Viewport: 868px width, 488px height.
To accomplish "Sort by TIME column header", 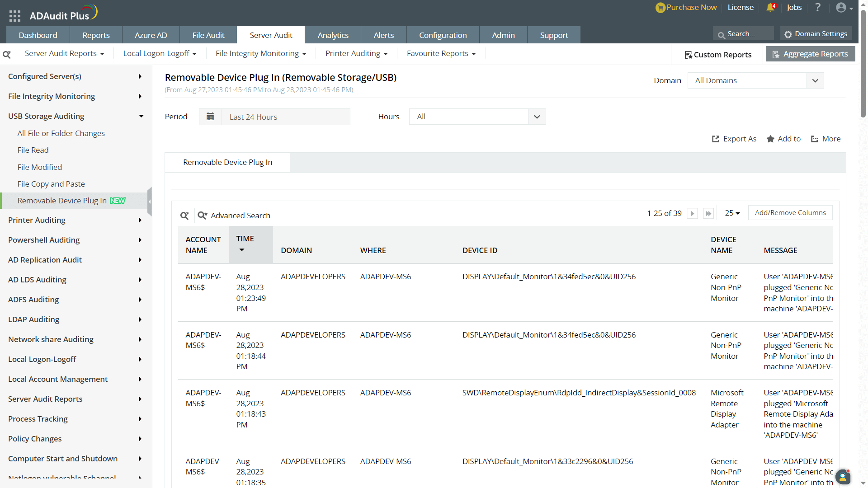I will click(245, 239).
